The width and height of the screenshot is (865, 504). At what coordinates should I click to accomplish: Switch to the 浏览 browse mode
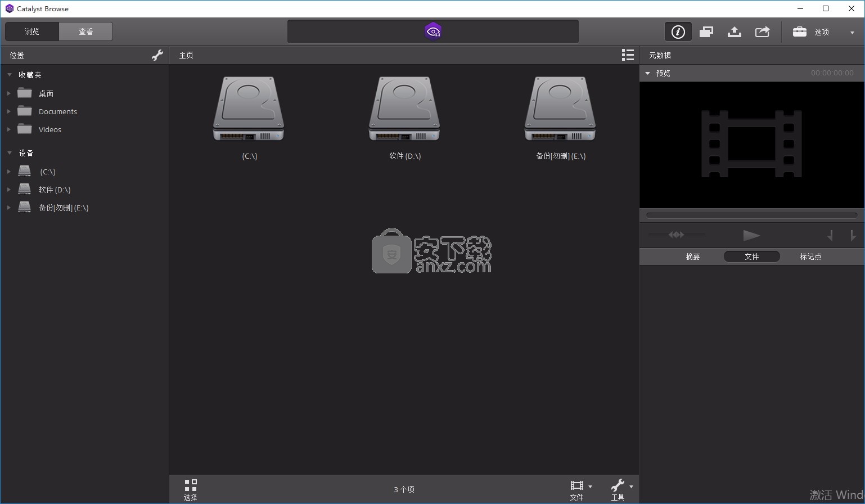point(32,31)
